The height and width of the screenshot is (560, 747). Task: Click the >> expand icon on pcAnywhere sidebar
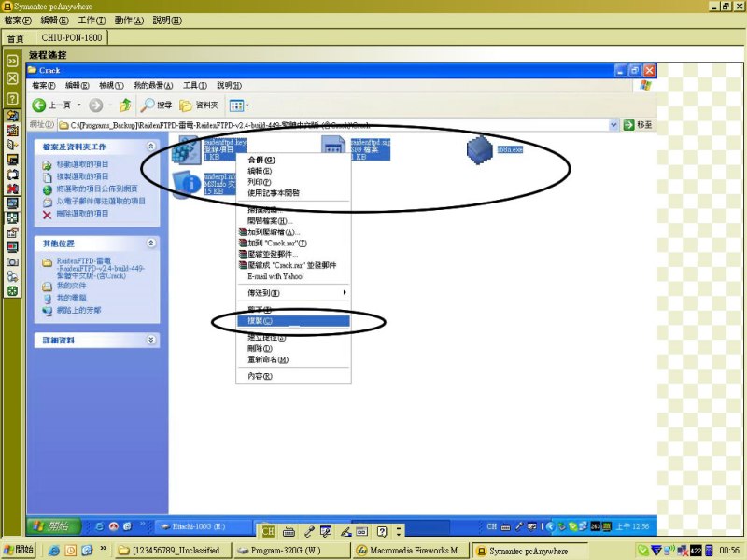pyautogui.click(x=12, y=61)
